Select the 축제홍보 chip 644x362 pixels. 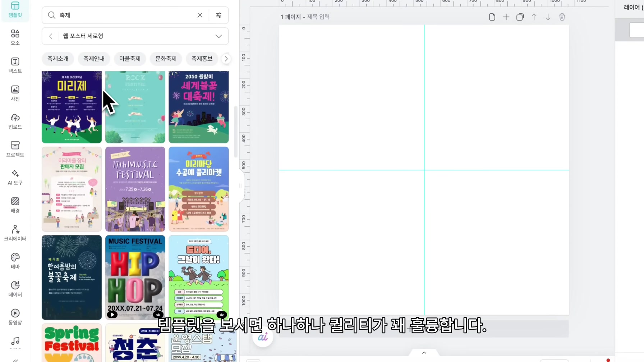coord(202,59)
